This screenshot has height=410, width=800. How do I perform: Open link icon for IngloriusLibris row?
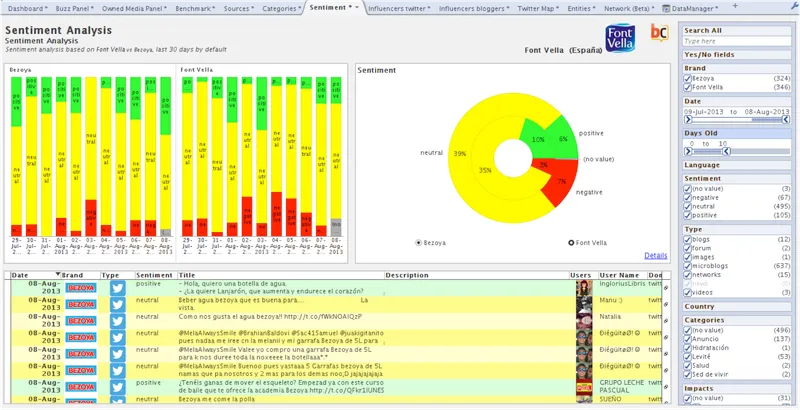[666, 288]
